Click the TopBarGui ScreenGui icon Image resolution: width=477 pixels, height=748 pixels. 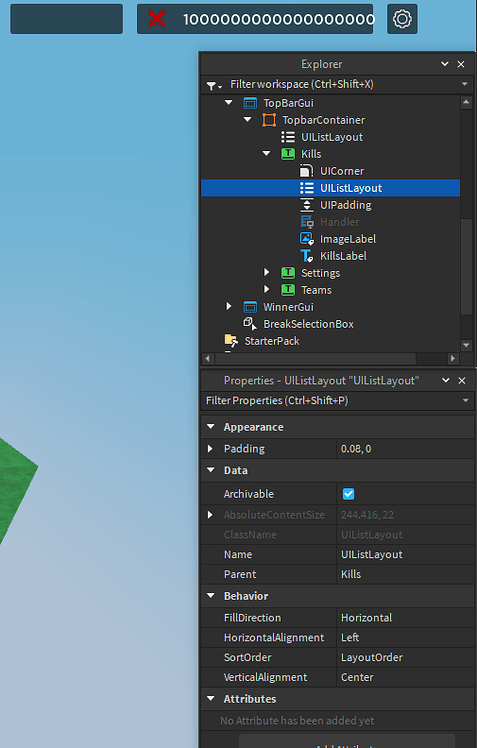pyautogui.click(x=250, y=103)
